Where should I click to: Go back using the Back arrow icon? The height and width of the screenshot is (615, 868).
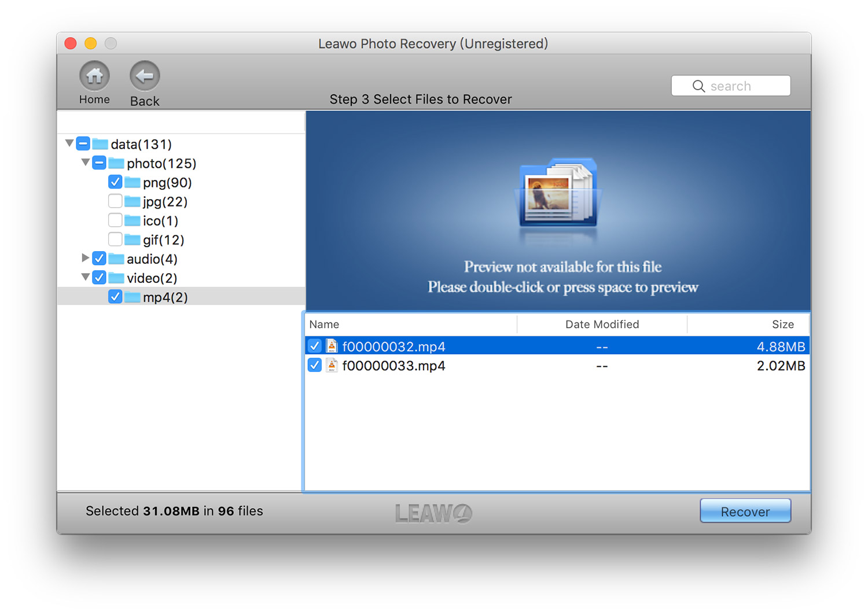point(144,76)
